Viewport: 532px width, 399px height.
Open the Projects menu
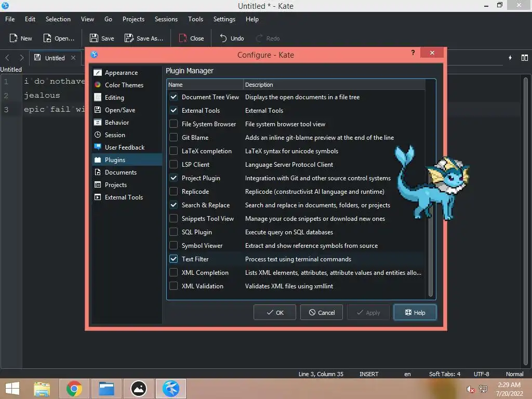point(134,19)
